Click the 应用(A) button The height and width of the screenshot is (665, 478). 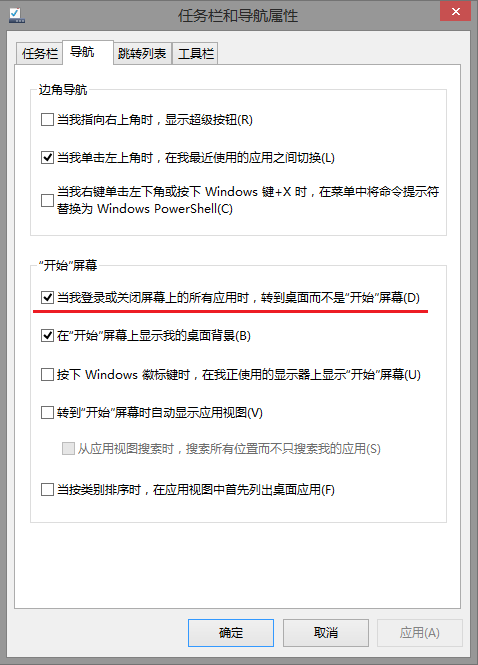pos(419,633)
